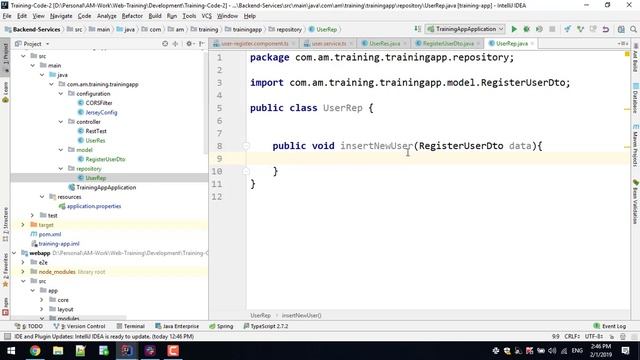Open the Maven Projects side panel
This screenshot has height=360, width=640.
point(636,145)
